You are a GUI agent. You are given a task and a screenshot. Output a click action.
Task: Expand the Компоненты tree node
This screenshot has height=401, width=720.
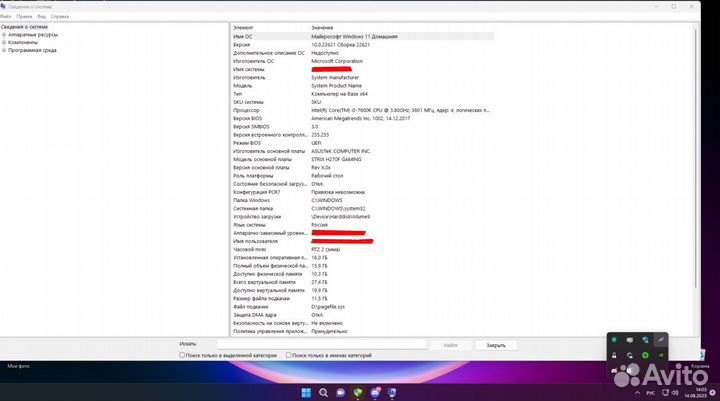[4, 42]
